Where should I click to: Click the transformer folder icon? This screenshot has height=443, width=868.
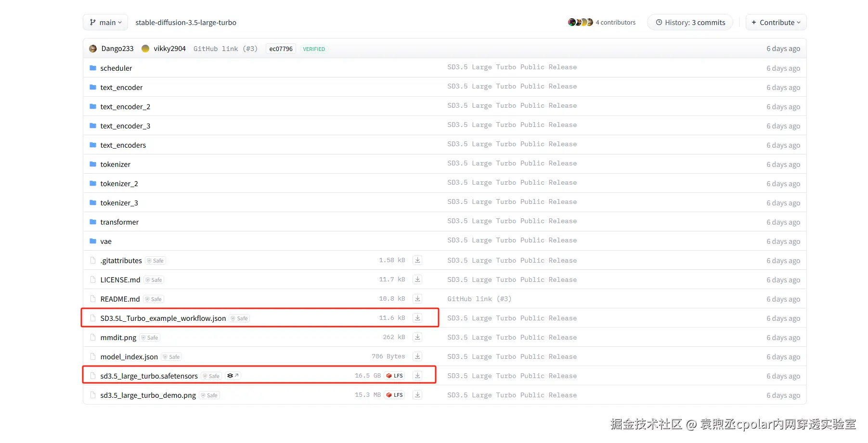[93, 222]
